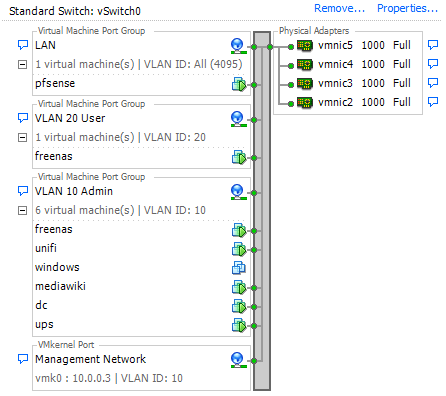Click the VLAN ID: All (4095) text
Viewport: 446px width, 396px height.
[193, 64]
